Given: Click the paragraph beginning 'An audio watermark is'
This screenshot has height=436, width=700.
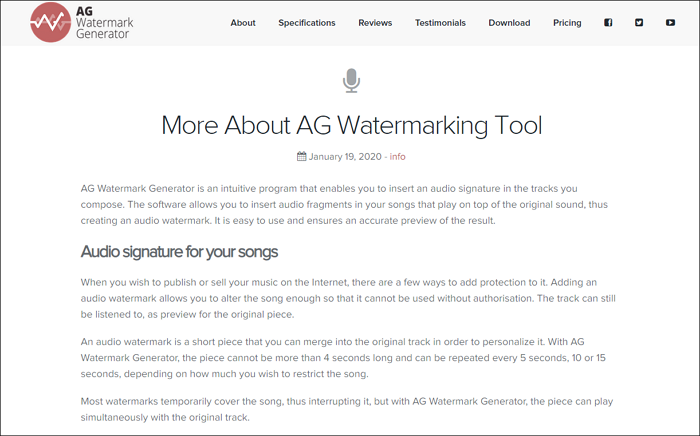Looking at the screenshot, I should pos(343,358).
